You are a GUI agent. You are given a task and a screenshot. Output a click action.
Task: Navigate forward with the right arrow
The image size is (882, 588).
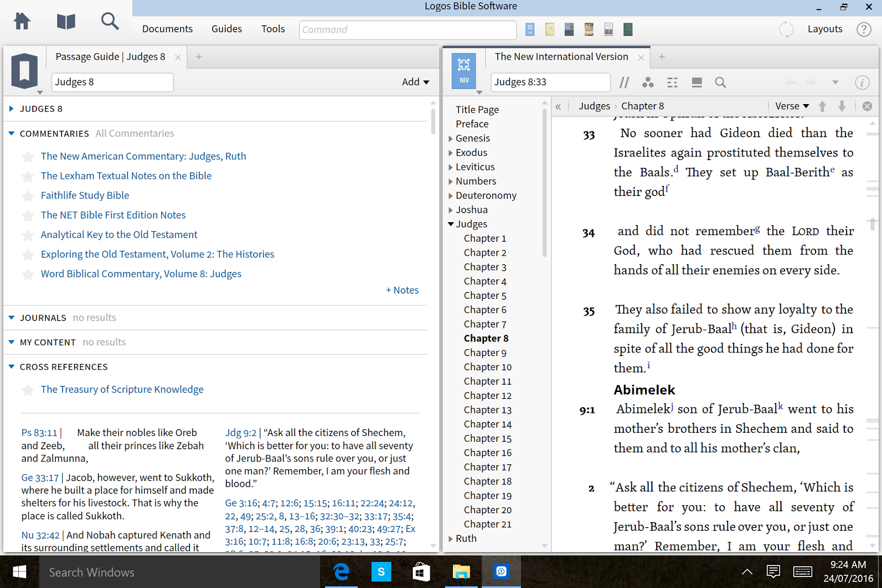[x=811, y=82]
